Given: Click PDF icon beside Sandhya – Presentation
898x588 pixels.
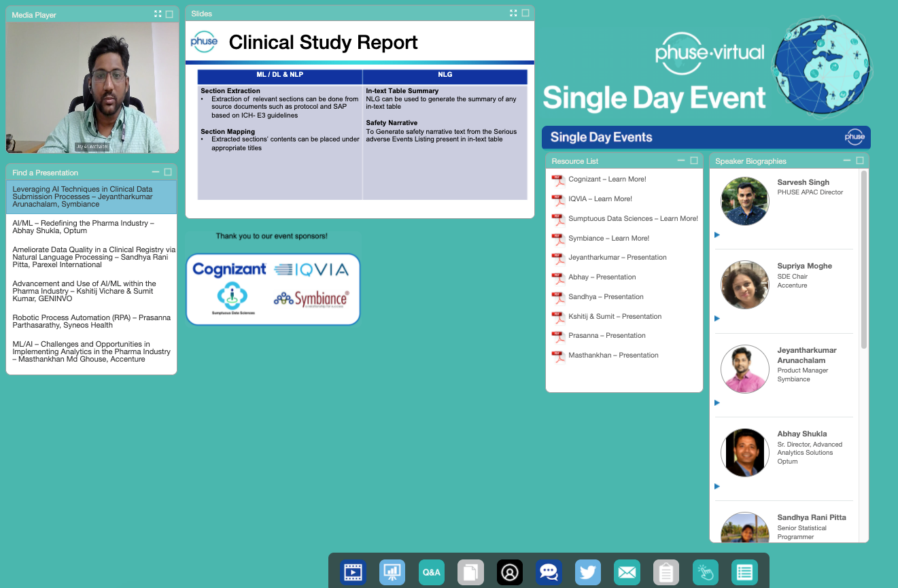Looking at the screenshot, I should coord(558,298).
